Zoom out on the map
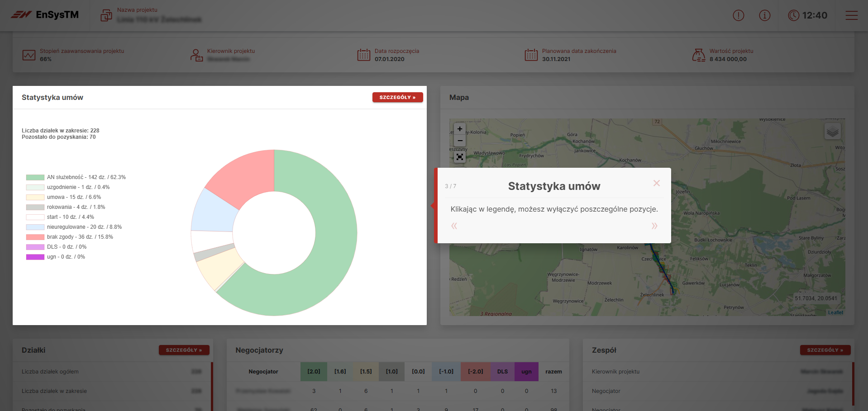868x411 pixels. 460,141
